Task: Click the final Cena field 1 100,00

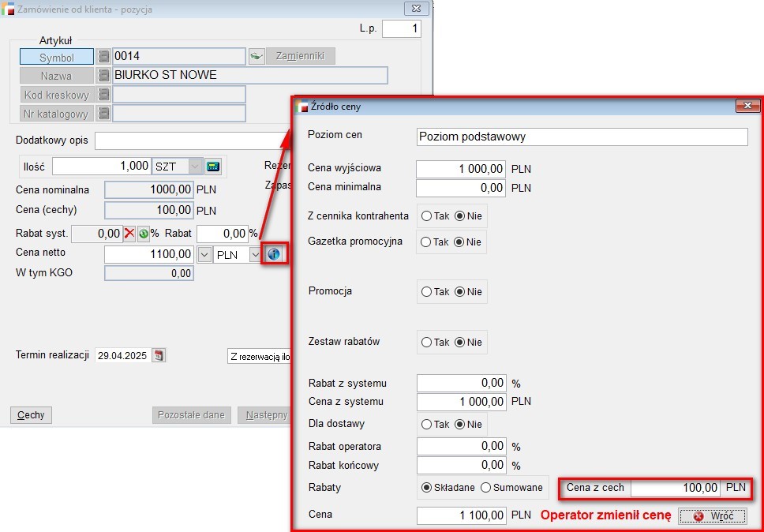Action: [x=462, y=515]
